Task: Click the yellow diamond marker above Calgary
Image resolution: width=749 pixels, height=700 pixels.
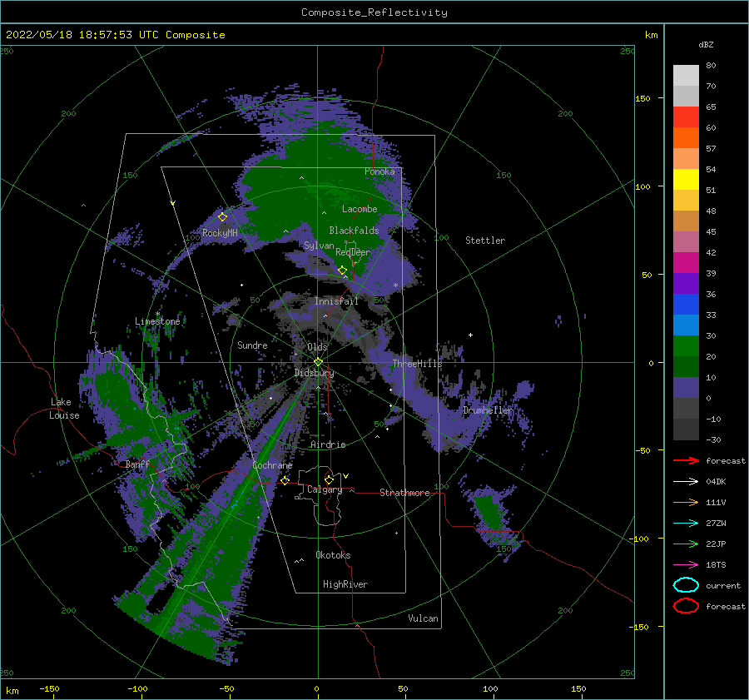Action: pyautogui.click(x=329, y=479)
